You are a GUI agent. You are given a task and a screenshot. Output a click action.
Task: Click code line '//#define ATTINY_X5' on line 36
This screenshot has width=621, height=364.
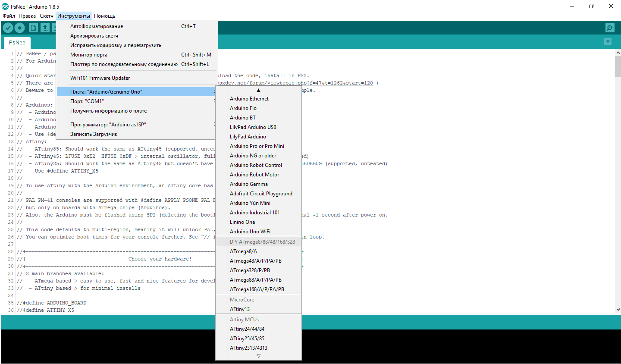tap(46, 310)
